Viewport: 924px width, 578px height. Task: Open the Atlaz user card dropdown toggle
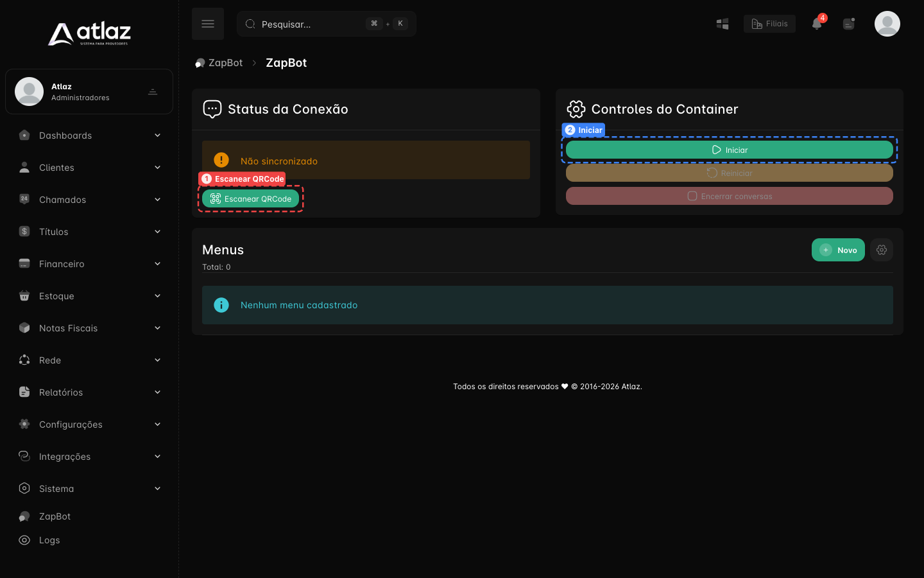[153, 92]
